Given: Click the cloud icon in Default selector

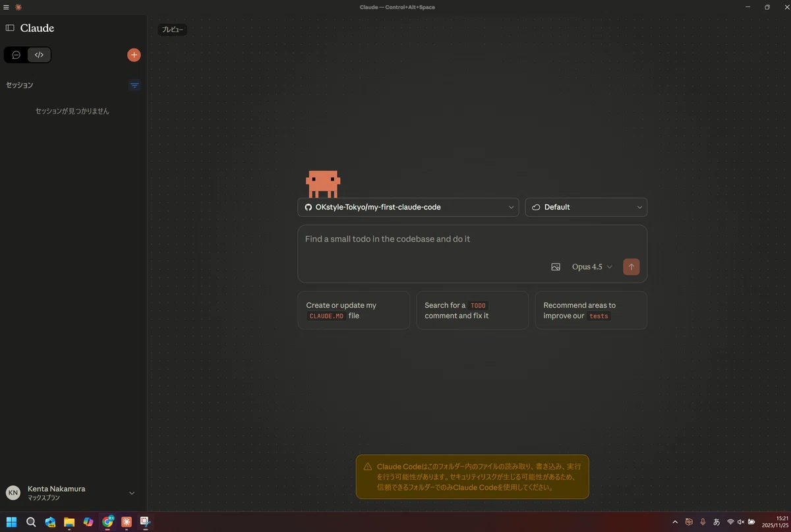Looking at the screenshot, I should (536, 207).
